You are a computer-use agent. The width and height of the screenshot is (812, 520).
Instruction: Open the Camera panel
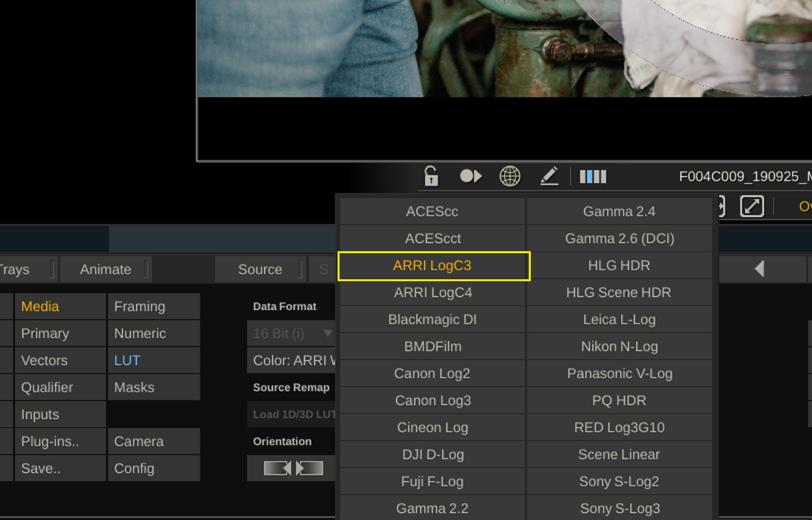153,441
